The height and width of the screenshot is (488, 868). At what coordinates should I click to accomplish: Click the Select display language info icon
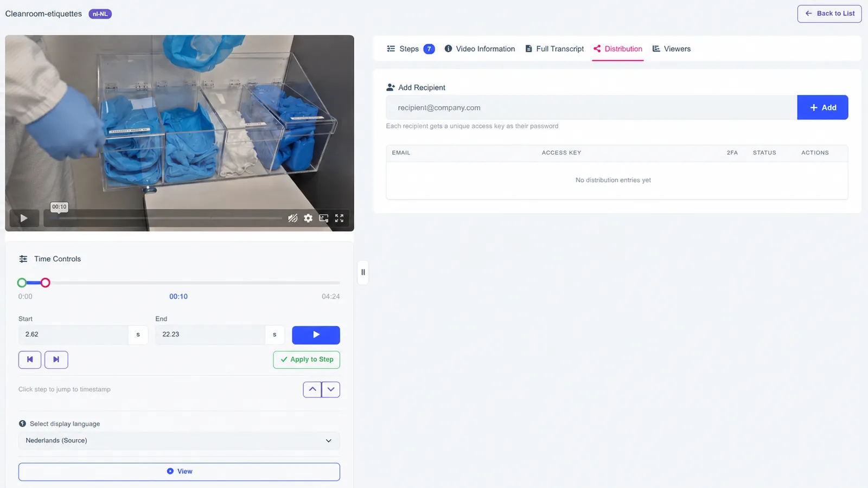pyautogui.click(x=22, y=424)
